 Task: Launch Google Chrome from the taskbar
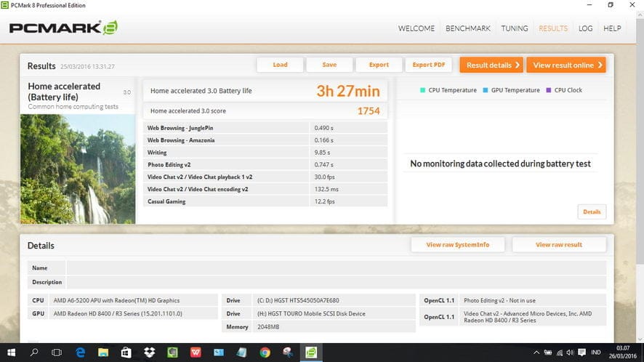pos(265,353)
